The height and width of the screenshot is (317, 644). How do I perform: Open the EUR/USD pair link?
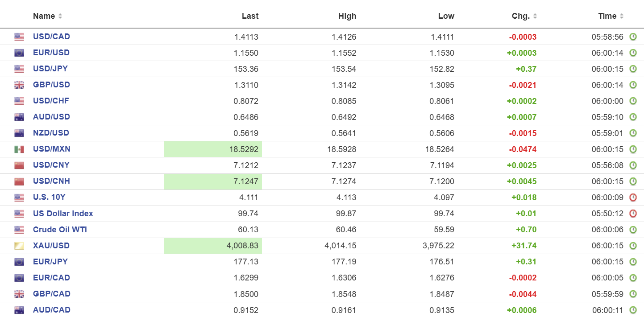tap(51, 53)
